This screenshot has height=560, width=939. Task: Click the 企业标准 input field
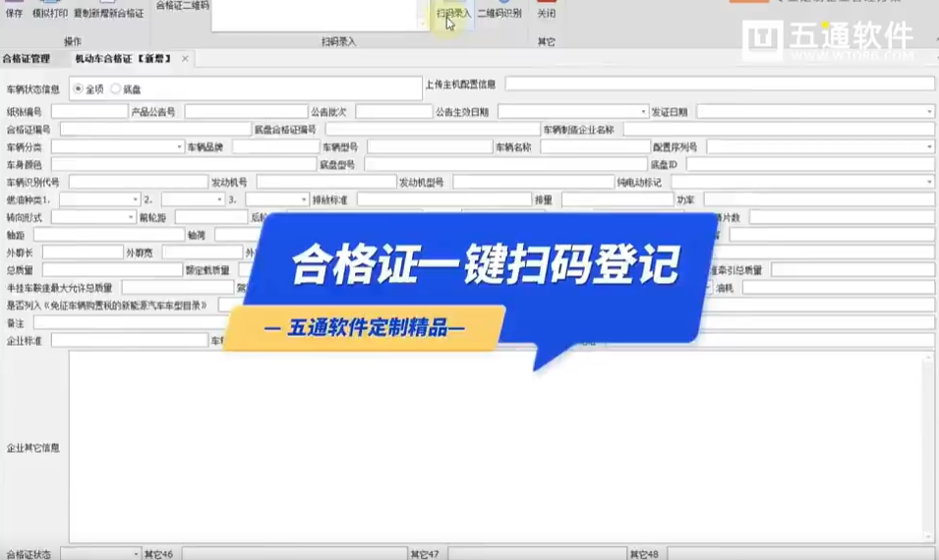click(130, 340)
